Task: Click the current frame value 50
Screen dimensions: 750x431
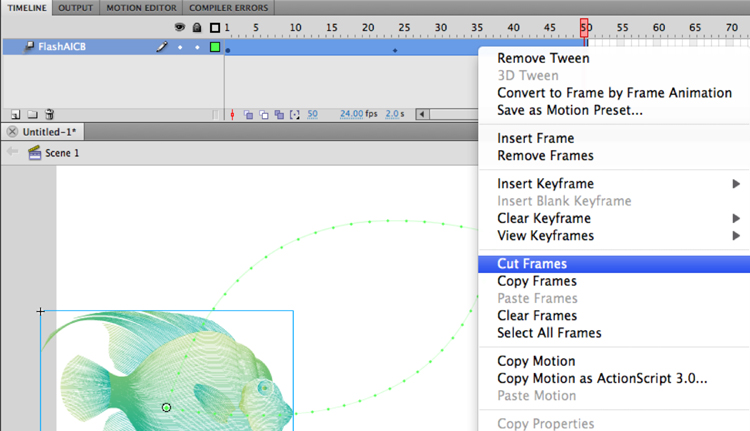Action: coord(312,114)
